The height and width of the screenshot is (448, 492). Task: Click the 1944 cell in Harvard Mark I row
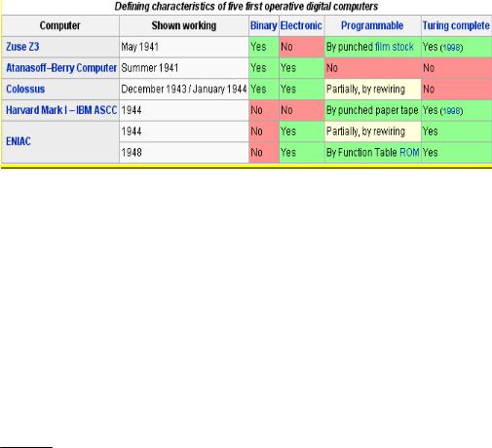coord(184,110)
